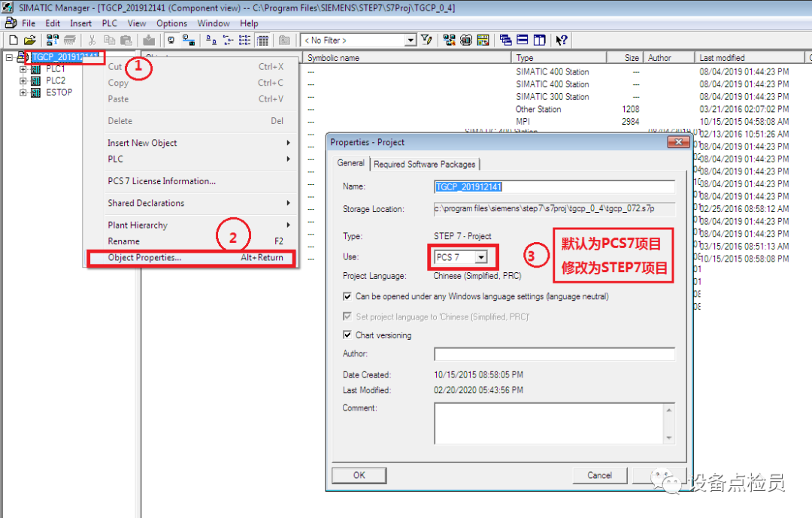Click the 'SIMATIC 300 Station' type cell
The height and width of the screenshot is (518, 812).
552,97
